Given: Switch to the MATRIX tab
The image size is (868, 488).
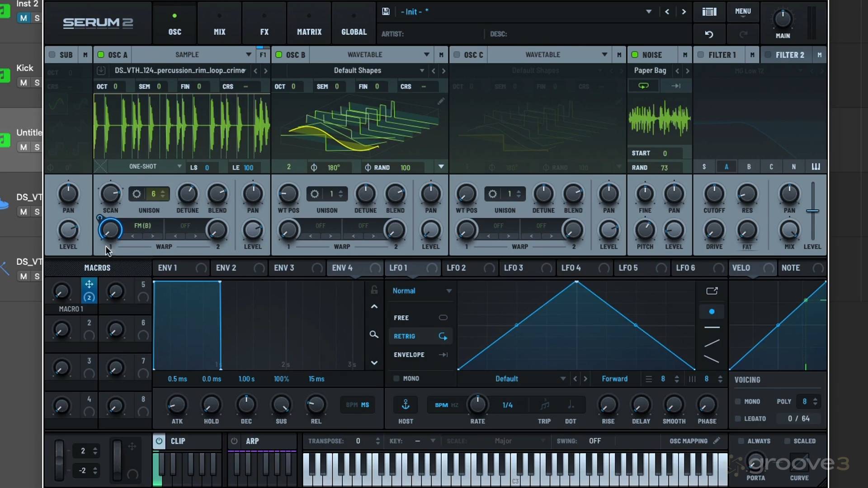Looking at the screenshot, I should click(309, 23).
